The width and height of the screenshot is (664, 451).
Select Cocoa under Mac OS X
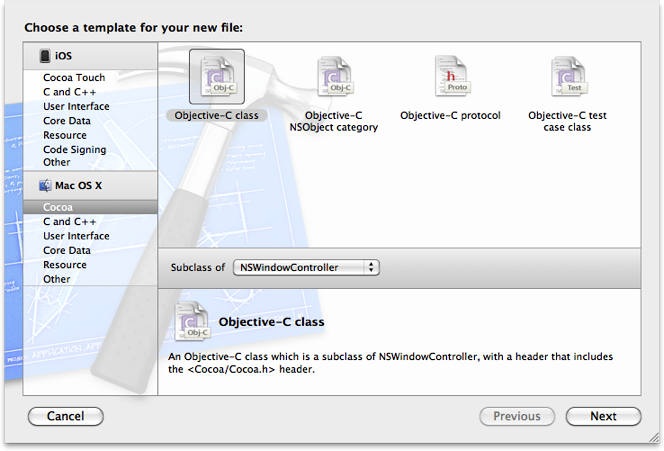click(x=58, y=207)
